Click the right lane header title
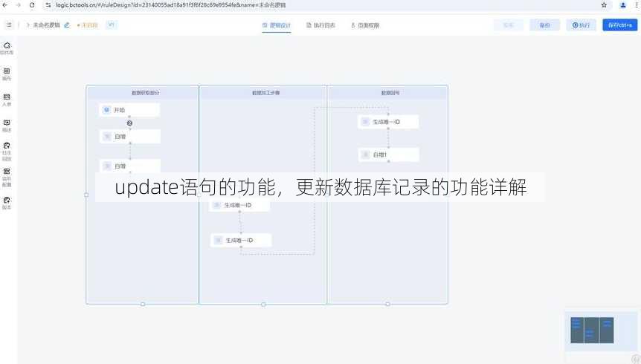The image size is (641, 364). coord(390,93)
